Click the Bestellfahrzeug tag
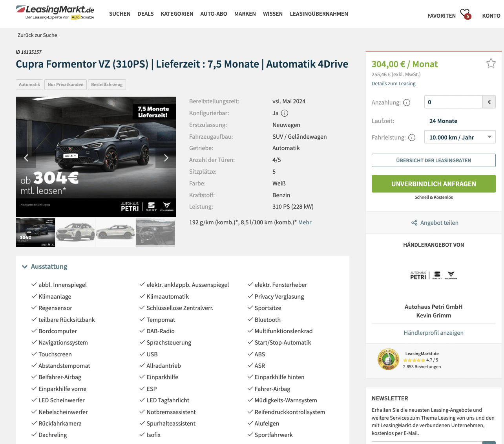The image size is (504, 444). [x=107, y=84]
